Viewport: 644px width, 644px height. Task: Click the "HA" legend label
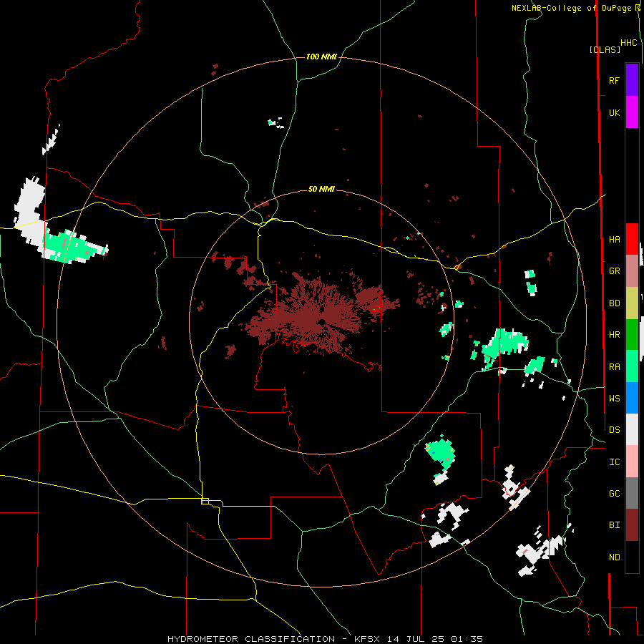[614, 239]
